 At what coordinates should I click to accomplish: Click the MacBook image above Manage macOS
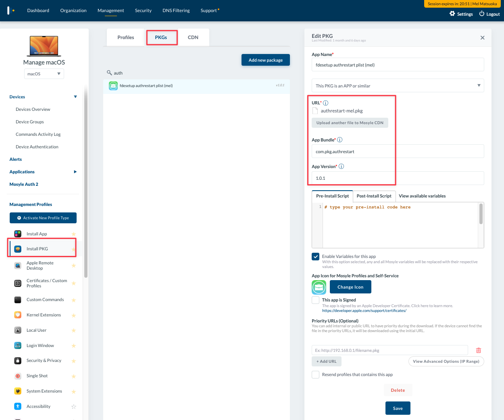(44, 46)
